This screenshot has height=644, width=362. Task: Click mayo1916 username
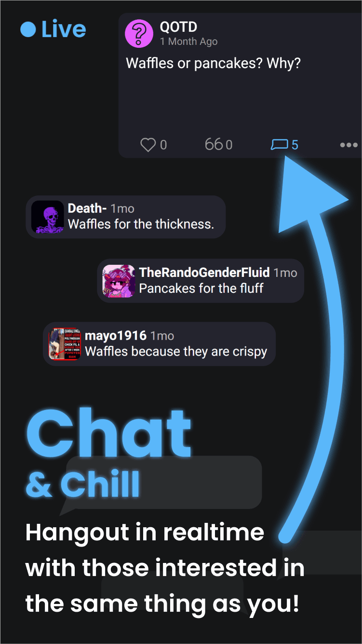click(x=116, y=336)
